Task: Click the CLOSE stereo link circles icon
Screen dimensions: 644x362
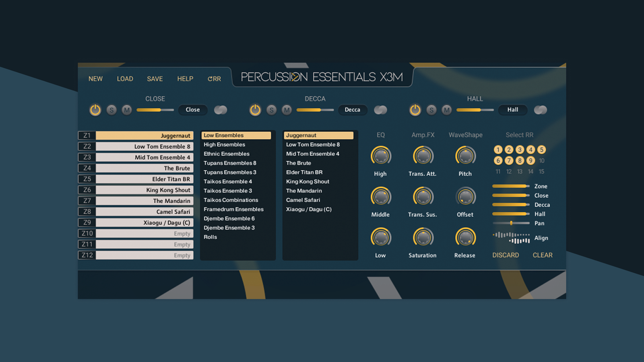Action: click(221, 110)
